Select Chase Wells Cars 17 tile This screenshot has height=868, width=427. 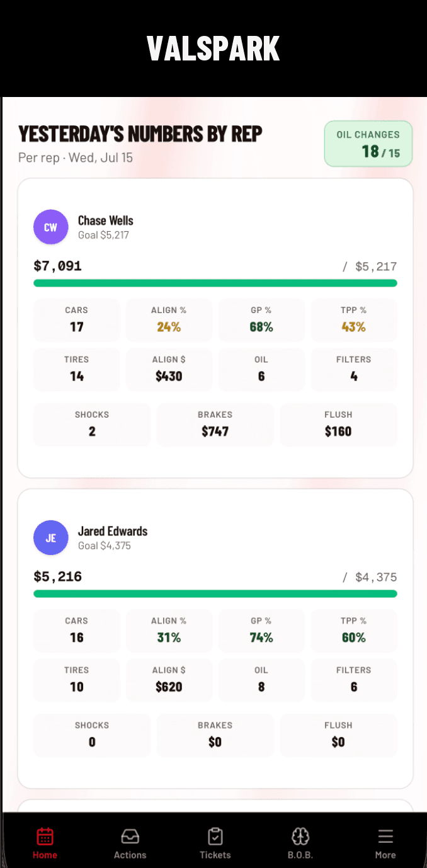(77, 320)
